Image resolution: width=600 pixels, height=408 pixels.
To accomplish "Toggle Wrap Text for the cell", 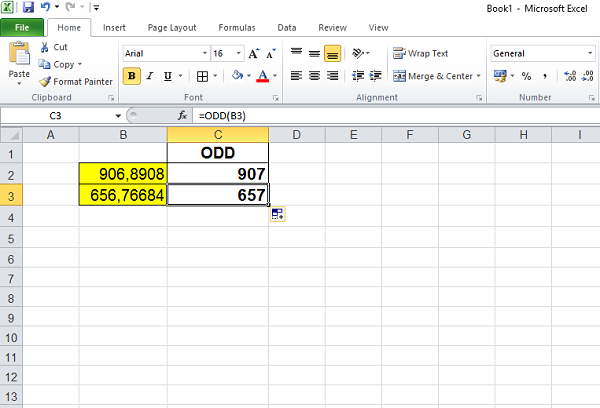I will 420,53.
